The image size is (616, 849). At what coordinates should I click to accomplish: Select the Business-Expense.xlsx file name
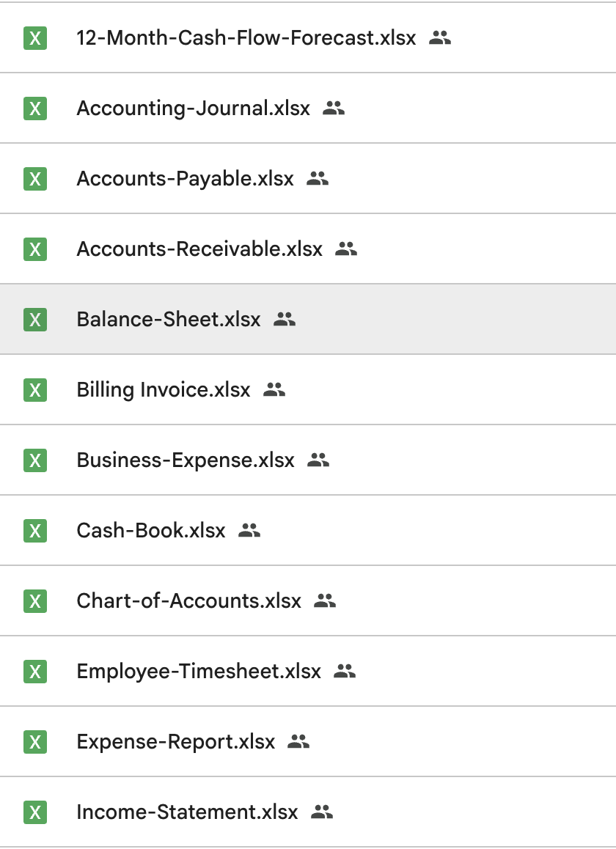[x=185, y=460]
